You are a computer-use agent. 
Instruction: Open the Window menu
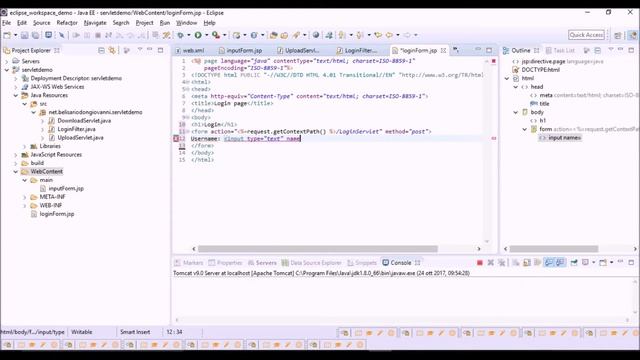187,23
